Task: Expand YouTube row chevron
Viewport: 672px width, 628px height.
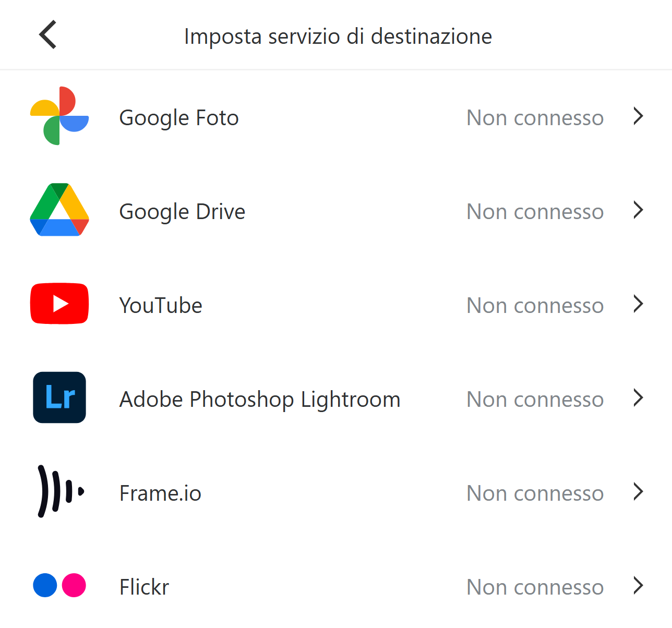Action: (x=638, y=304)
